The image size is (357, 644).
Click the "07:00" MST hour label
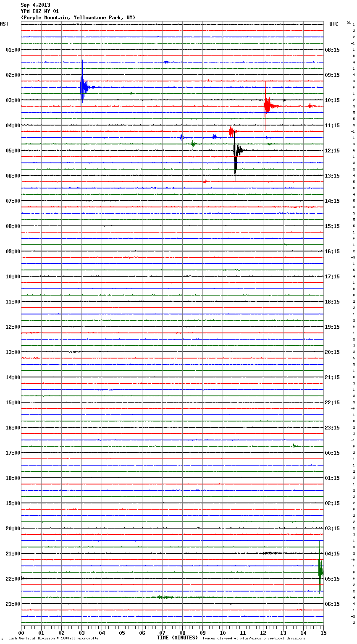13,201
